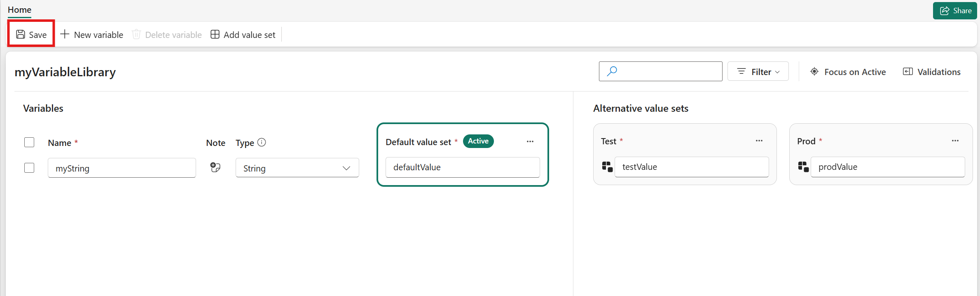This screenshot has height=296, width=980.
Task: Add a note to the myString variable
Action: coord(215,167)
